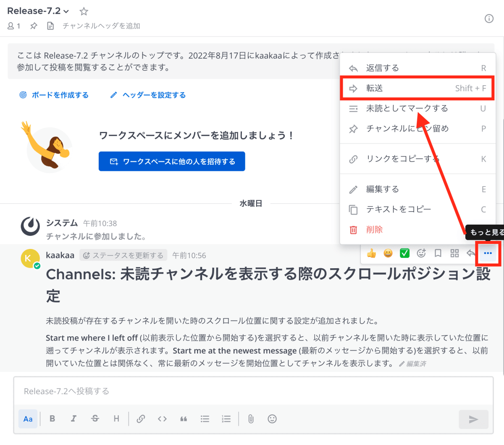Star the Release-7.2 channel
The height and width of the screenshot is (445, 504).
coord(84,11)
